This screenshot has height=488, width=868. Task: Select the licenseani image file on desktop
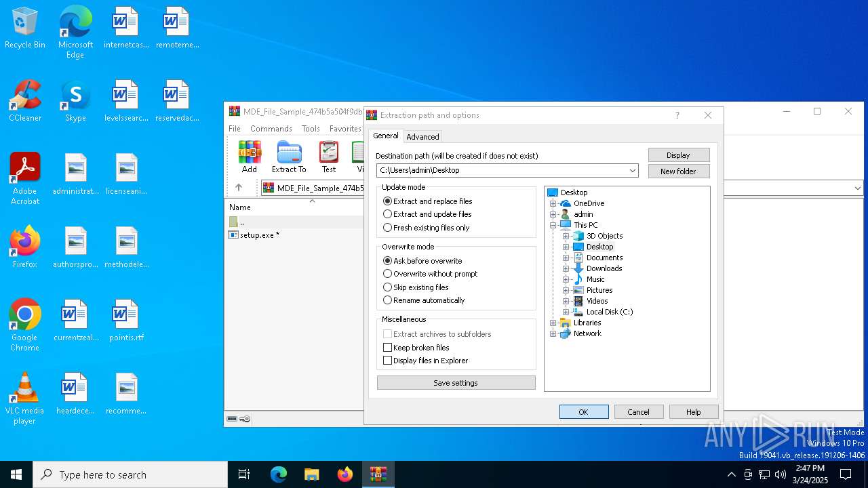(126, 174)
